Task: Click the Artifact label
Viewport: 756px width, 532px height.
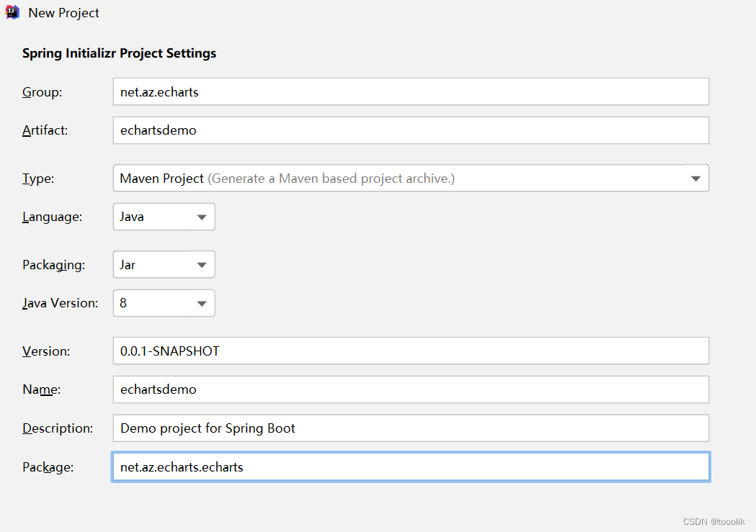Action: click(46, 130)
